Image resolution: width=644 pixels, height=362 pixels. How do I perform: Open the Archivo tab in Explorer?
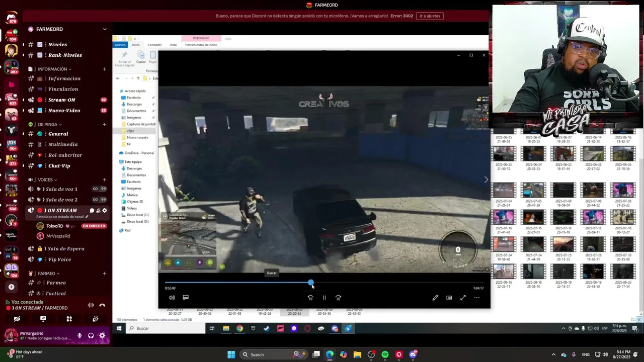pos(120,45)
